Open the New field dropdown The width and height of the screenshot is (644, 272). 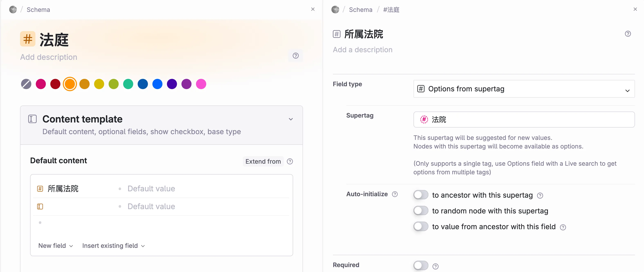(55, 246)
